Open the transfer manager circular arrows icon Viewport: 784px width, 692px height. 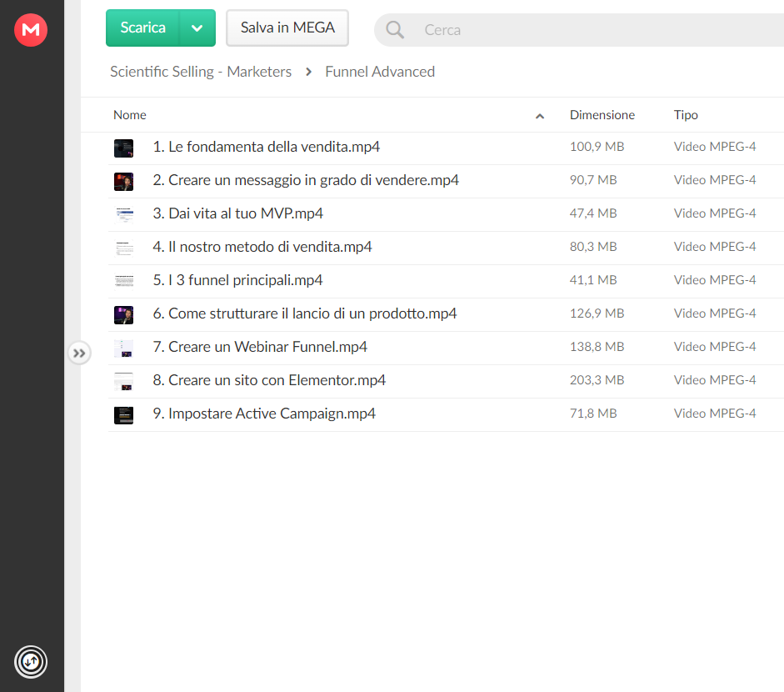[x=31, y=662]
